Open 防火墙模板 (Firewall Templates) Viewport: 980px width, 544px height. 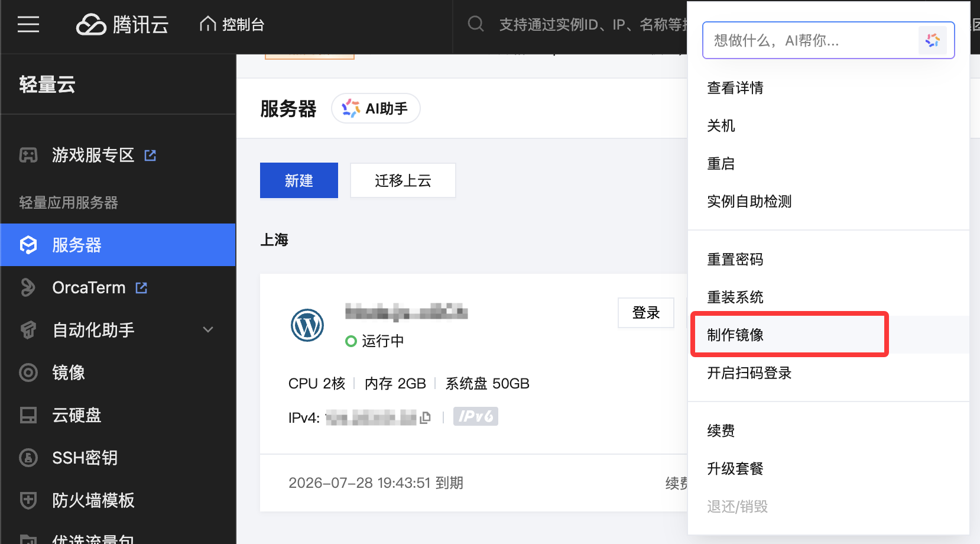tap(93, 500)
